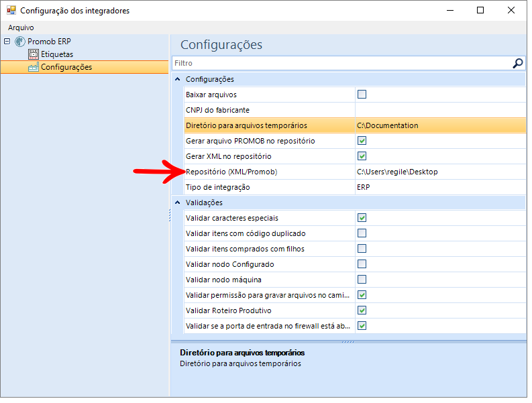
Task: Select the Configurações tree item
Action: tap(66, 67)
